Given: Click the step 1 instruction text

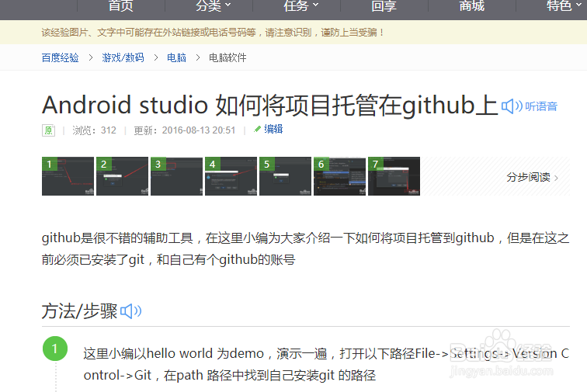Looking at the screenshot, I should (326, 364).
